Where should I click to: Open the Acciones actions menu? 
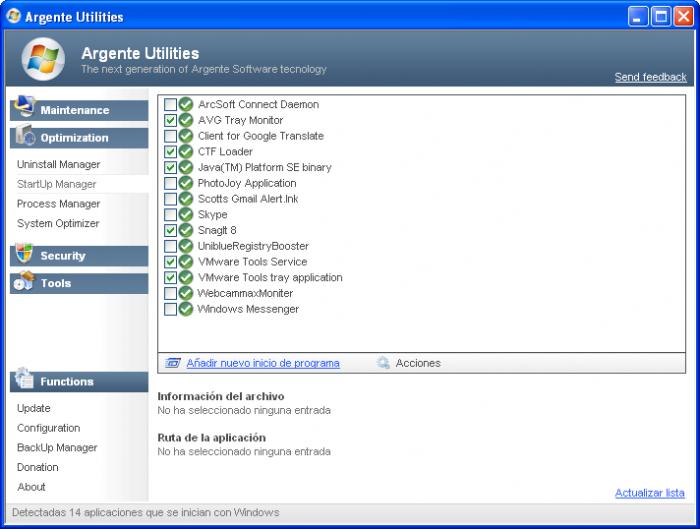tap(418, 363)
